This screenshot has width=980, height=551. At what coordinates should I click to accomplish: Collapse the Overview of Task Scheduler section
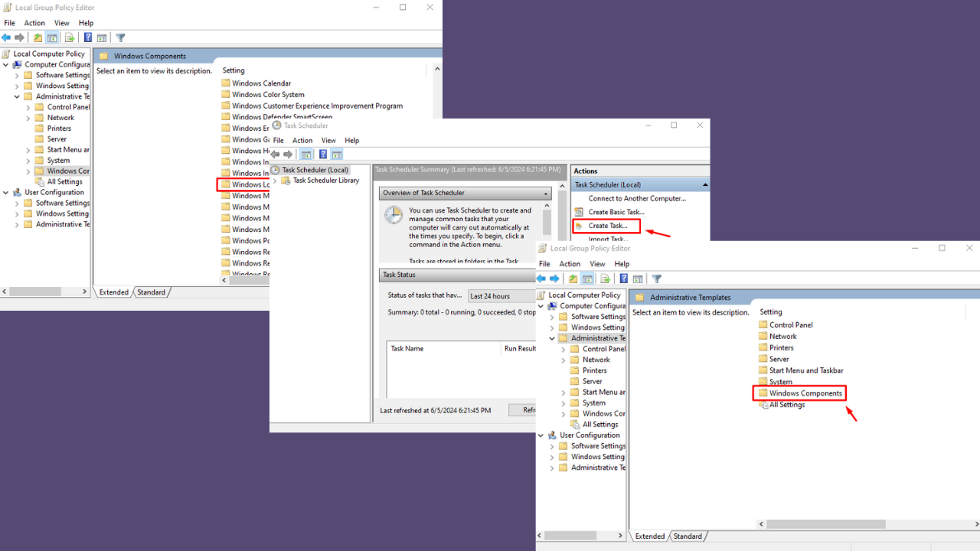546,194
